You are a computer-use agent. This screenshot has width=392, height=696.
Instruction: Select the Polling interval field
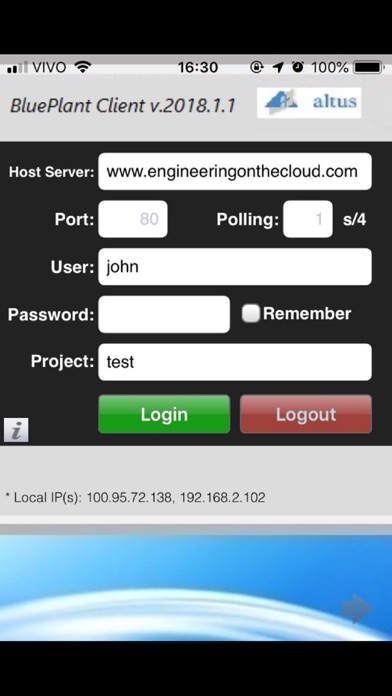coord(308,219)
